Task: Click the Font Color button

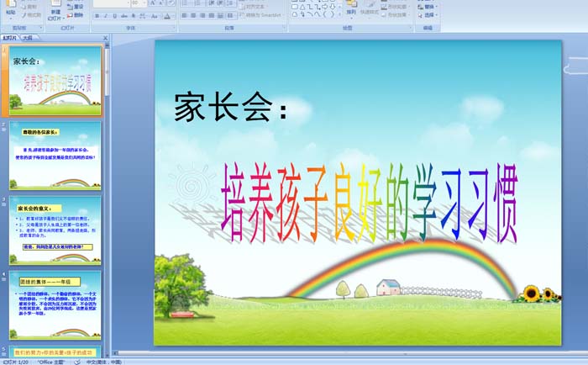Action: [x=168, y=16]
